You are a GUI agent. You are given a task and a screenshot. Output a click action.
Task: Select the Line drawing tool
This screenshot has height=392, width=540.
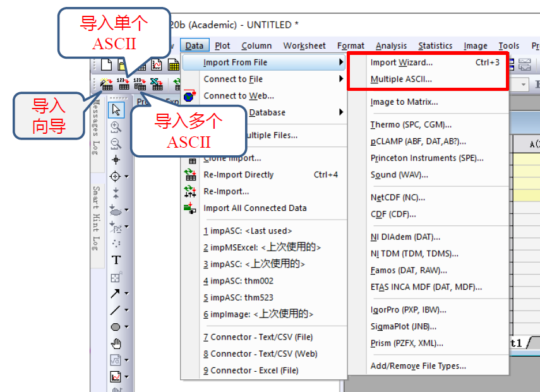(115, 310)
